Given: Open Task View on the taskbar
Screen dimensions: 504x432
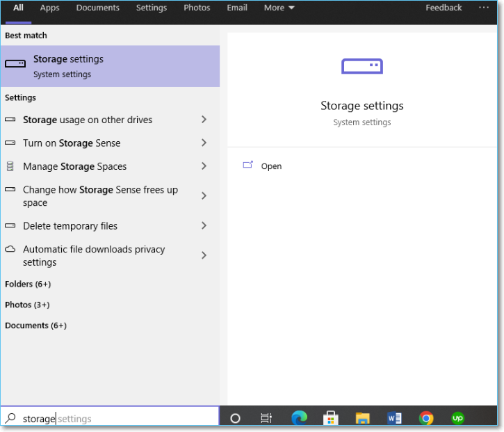Looking at the screenshot, I should (266, 418).
